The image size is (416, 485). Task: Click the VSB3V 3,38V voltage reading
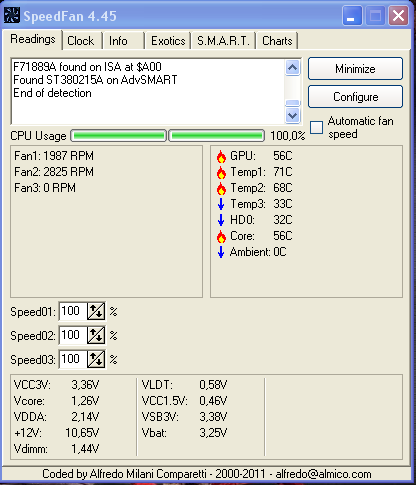coord(184,417)
